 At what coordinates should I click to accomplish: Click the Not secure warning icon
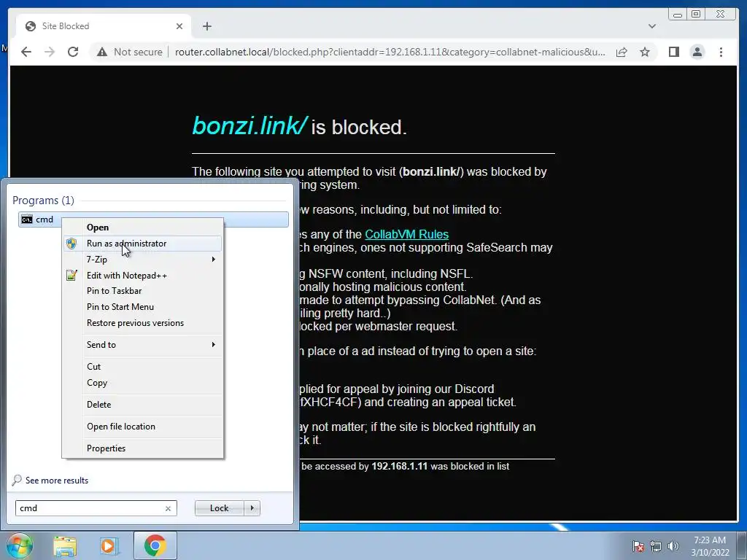(x=102, y=52)
